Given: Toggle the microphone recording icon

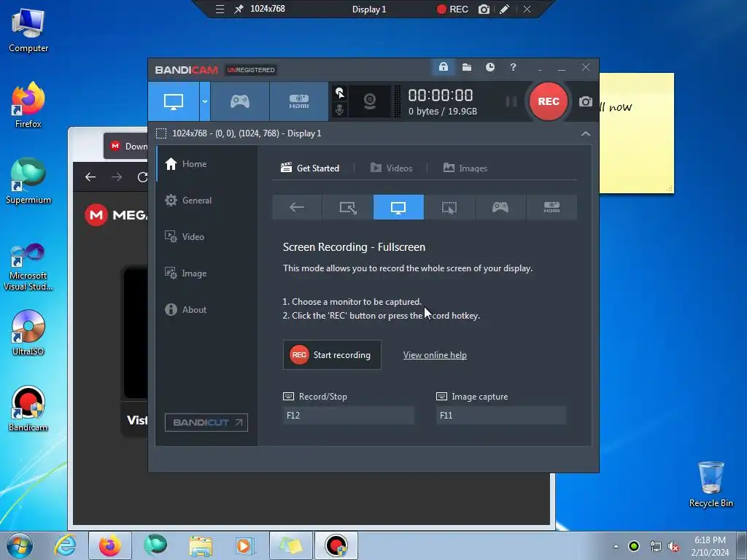Looking at the screenshot, I should point(340,109).
